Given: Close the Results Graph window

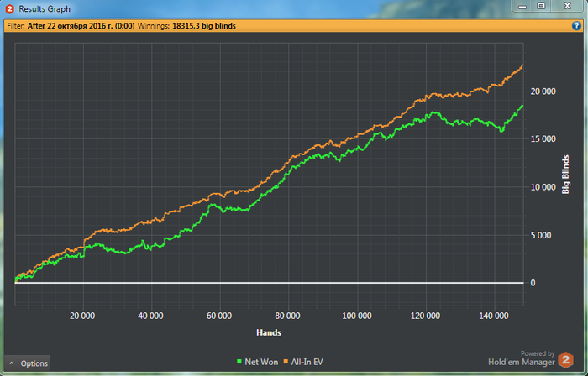Looking at the screenshot, I should click(x=567, y=6).
